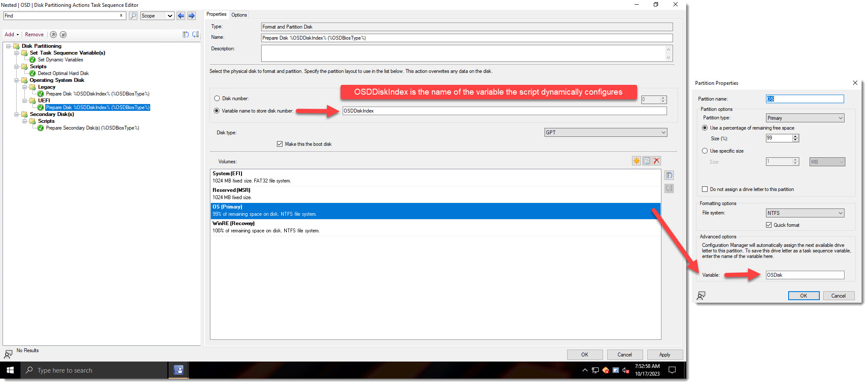Collapse the Disk Partitioning root group

click(9, 46)
